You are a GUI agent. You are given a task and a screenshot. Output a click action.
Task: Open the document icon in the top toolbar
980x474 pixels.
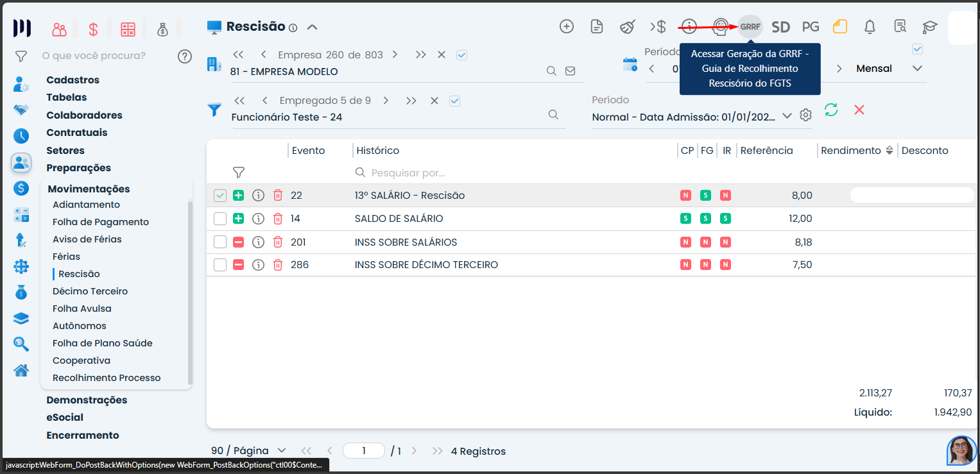point(597,26)
